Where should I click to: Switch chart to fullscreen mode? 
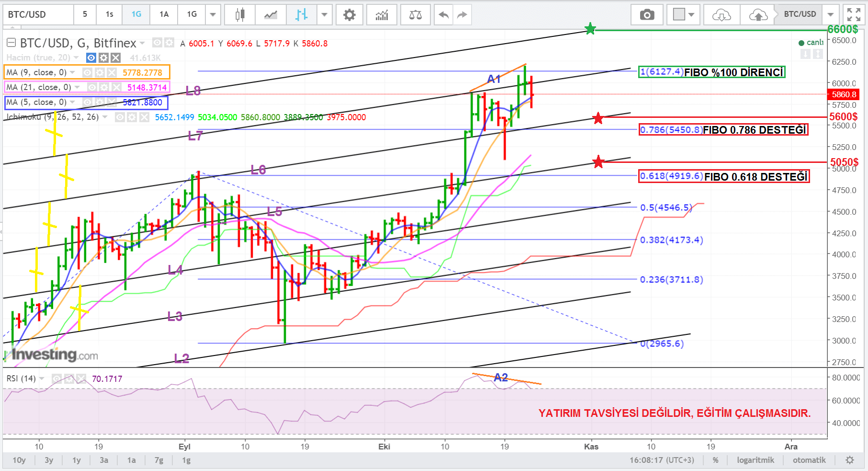click(854, 15)
